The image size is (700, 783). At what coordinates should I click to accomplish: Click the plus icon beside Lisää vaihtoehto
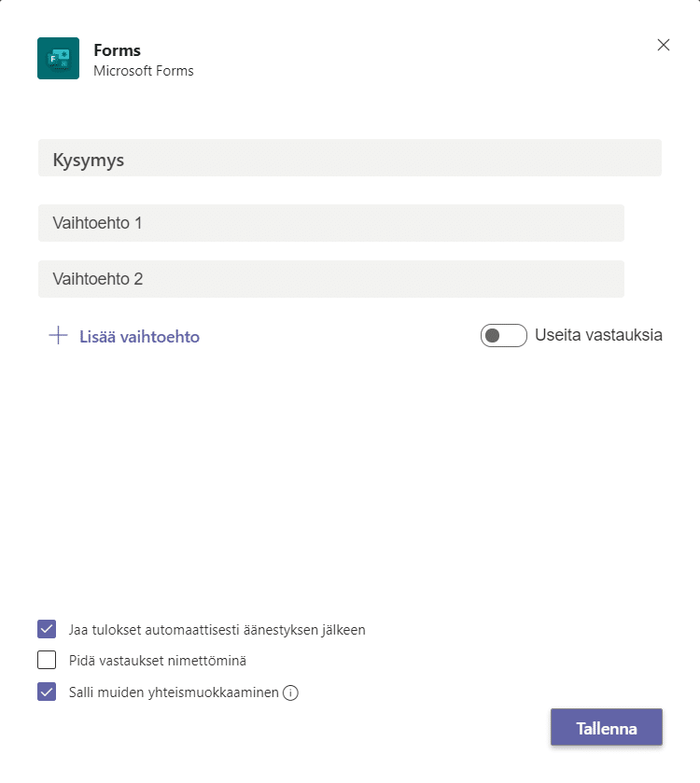(59, 335)
